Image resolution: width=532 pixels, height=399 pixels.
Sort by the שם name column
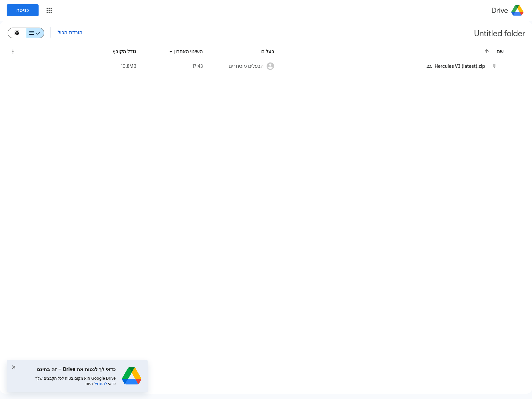[x=500, y=52]
